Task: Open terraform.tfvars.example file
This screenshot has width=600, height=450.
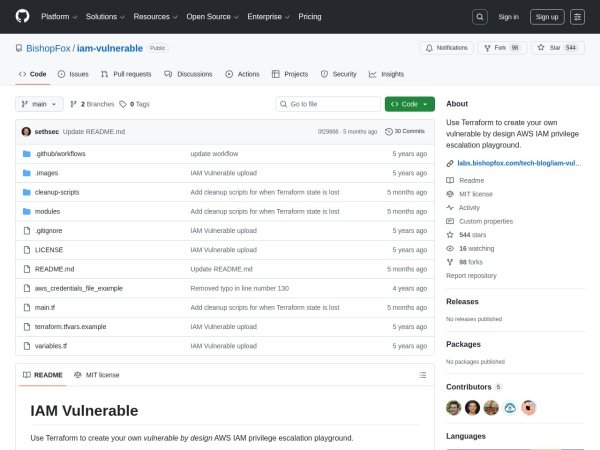Action: click(70, 327)
